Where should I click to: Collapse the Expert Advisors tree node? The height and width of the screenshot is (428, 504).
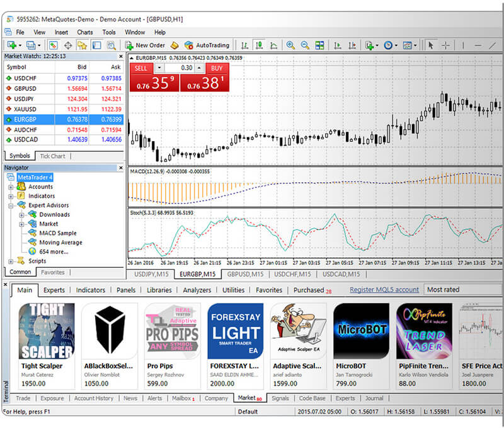click(11, 205)
